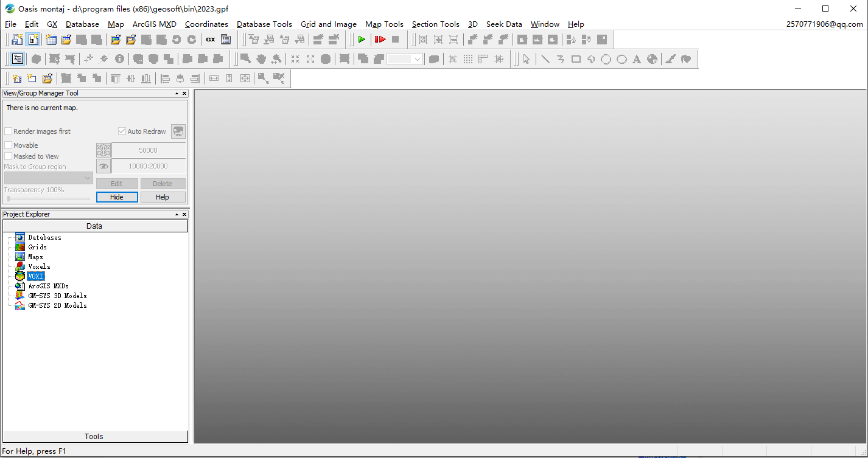Image resolution: width=868 pixels, height=458 pixels.
Task: Click the Help button in View/Group Manager
Action: coord(163,197)
